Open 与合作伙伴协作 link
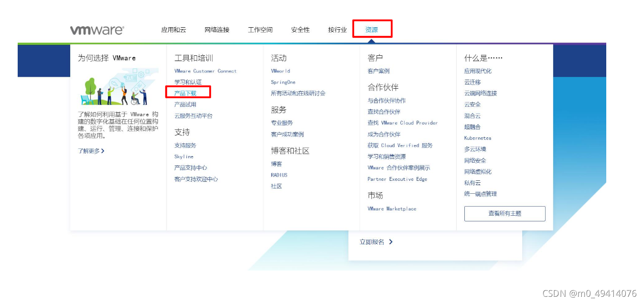The height and width of the screenshot is (303, 644). click(x=386, y=101)
